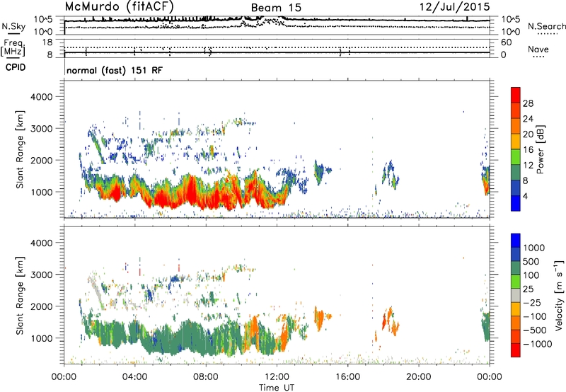Select the "Beam 15" heading

[x=276, y=8]
